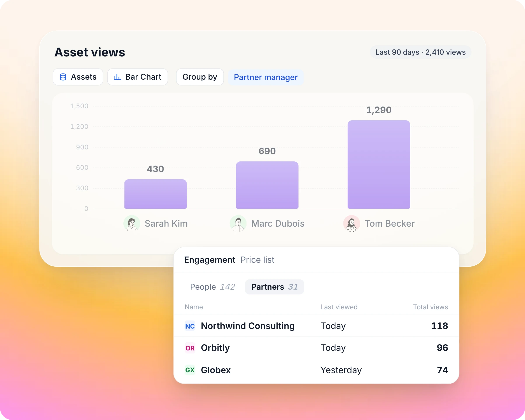525x420 pixels.
Task: Click the Tom Becker axis name
Action: [x=389, y=224]
